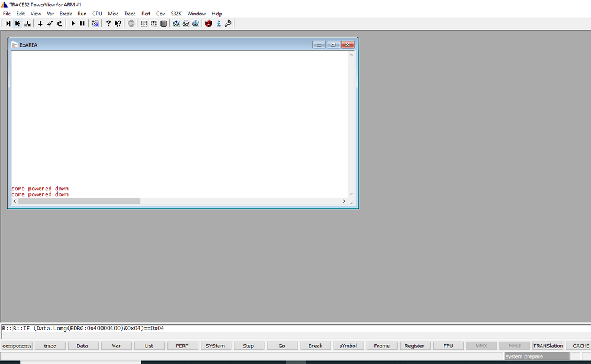
Task: Click the last 'core powered down' message
Action: coord(40,194)
